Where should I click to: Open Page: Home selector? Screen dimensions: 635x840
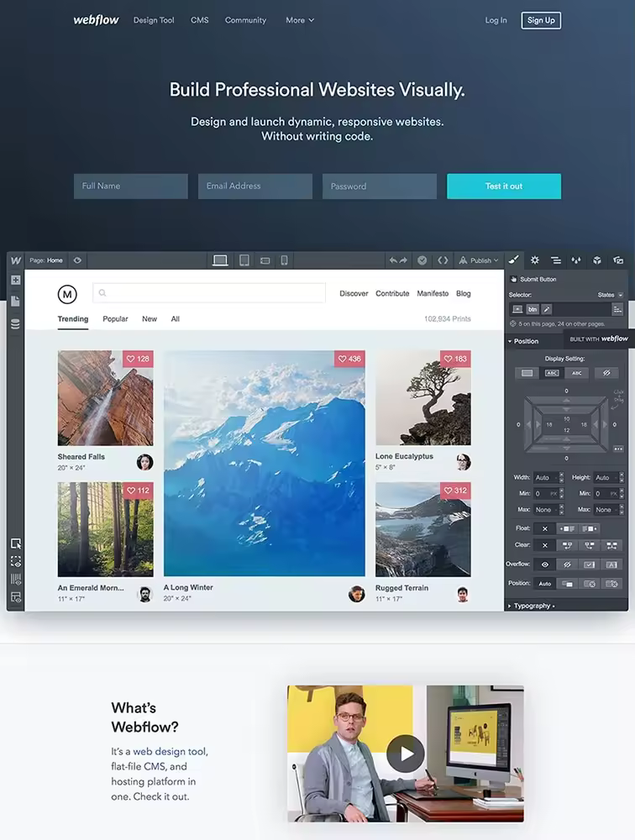(46, 260)
